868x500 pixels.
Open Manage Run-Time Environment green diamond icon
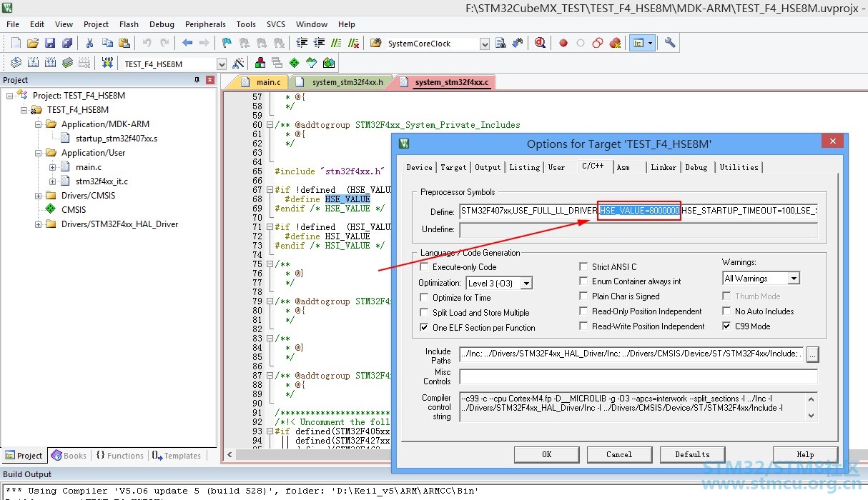click(294, 63)
